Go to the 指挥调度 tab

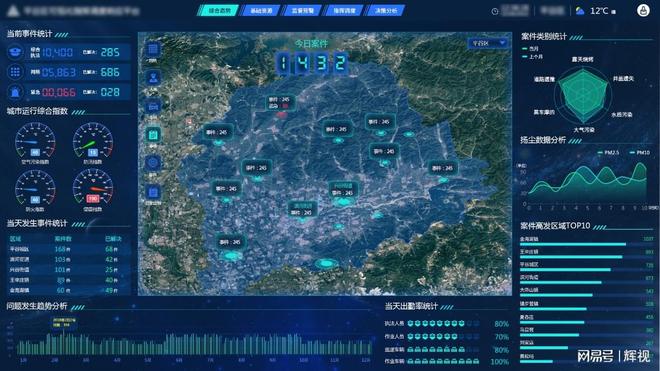344,11
